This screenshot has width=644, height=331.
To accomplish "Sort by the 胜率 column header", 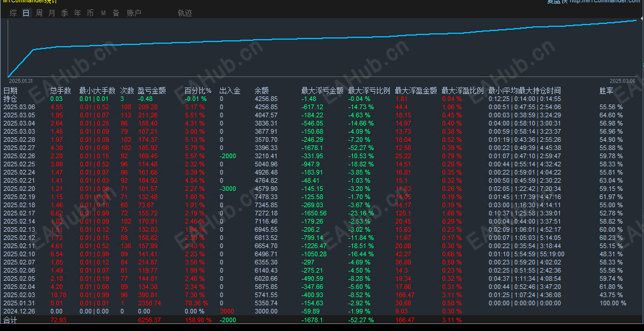I will [607, 90].
